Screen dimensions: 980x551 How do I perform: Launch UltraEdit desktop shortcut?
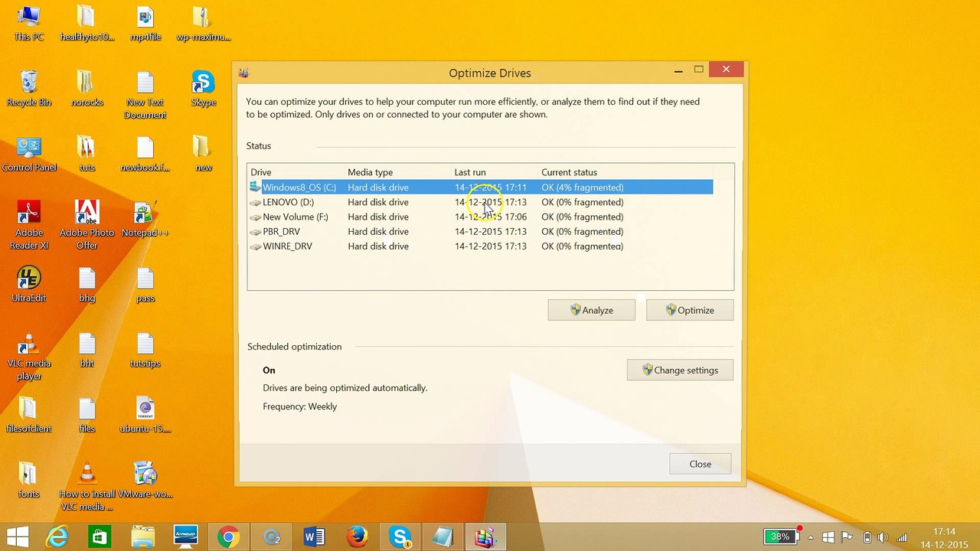point(28,285)
